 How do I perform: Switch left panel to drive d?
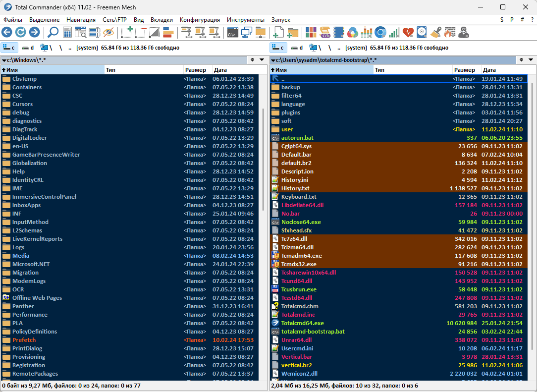28,48
